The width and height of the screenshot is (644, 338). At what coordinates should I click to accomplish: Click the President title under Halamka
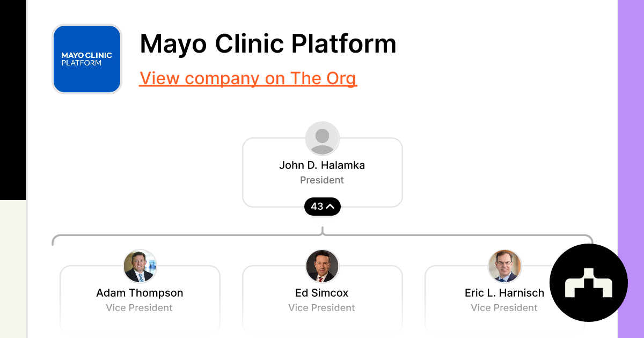[322, 180]
